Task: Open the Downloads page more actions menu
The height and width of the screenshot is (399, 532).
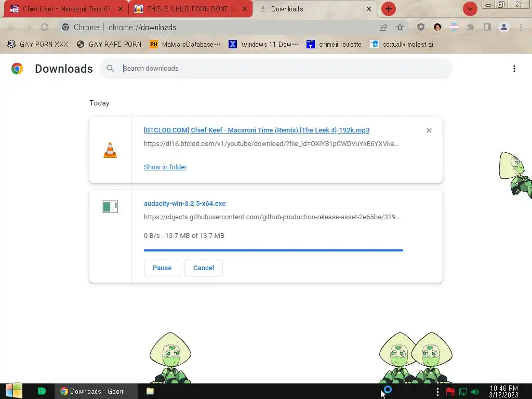Action: [514, 69]
